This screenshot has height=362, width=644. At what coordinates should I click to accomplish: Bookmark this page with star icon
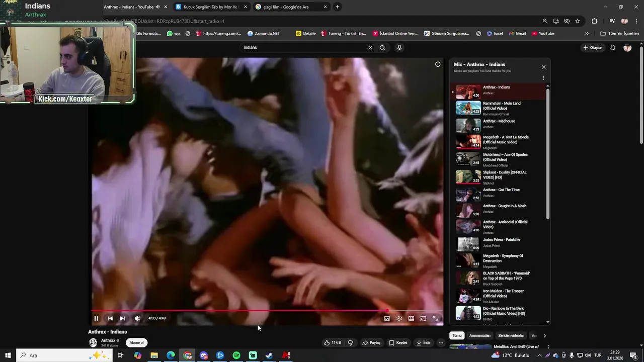click(x=578, y=21)
